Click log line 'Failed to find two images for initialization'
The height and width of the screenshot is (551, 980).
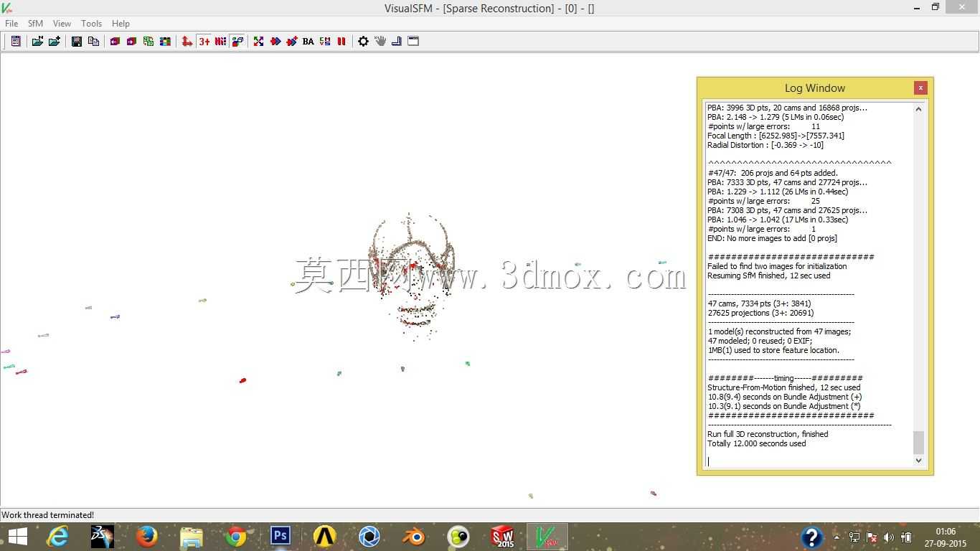(x=777, y=266)
